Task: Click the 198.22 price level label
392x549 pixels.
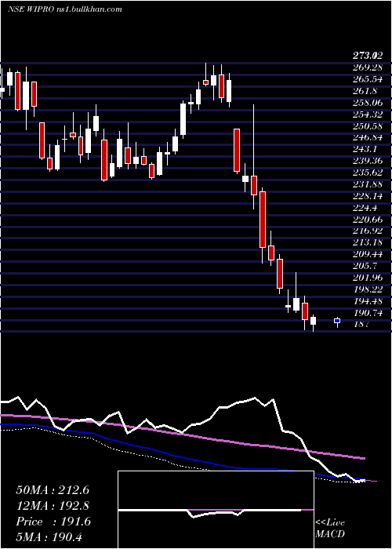Action: tap(368, 289)
